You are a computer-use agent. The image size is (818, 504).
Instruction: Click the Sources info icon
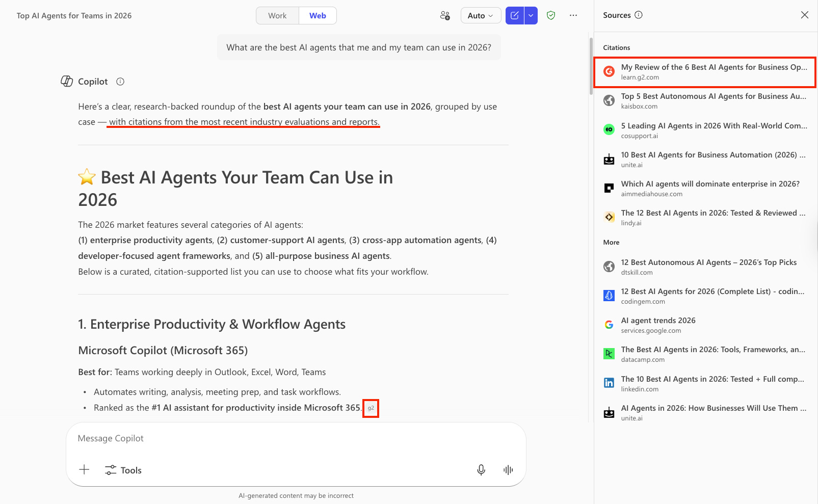coord(639,15)
